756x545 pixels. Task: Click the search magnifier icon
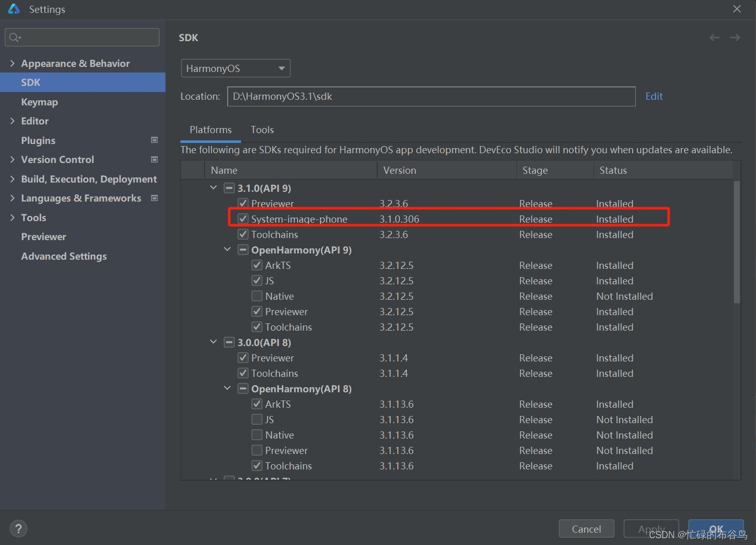[x=15, y=38]
